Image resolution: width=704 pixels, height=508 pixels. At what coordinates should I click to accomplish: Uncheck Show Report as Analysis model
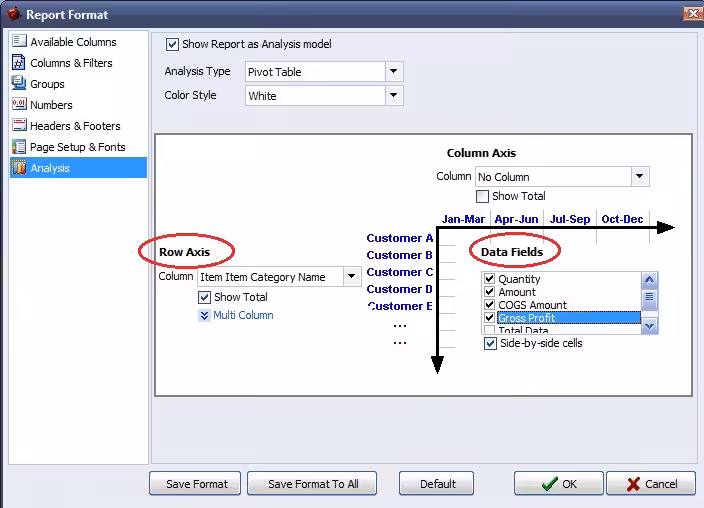click(172, 44)
